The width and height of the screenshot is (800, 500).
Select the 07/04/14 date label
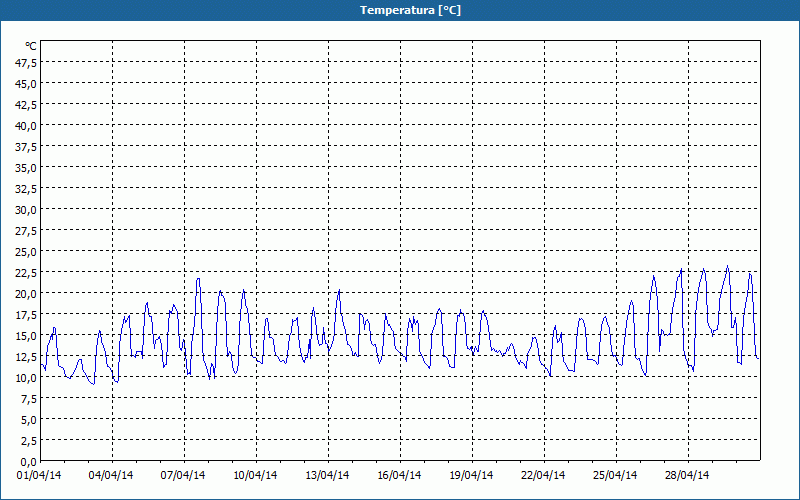click(183, 476)
